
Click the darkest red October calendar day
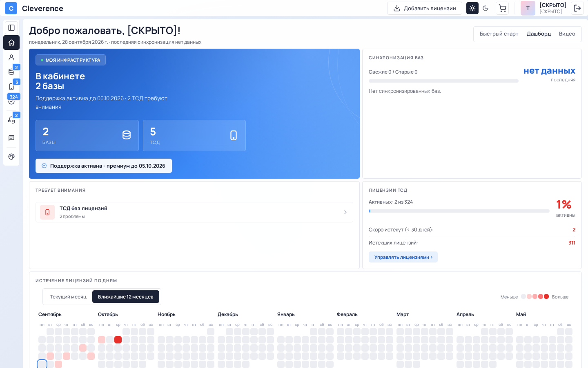coord(118,340)
